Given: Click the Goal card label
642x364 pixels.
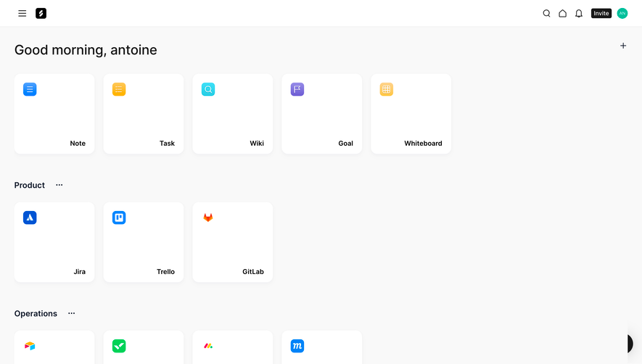Looking at the screenshot, I should coord(345,144).
